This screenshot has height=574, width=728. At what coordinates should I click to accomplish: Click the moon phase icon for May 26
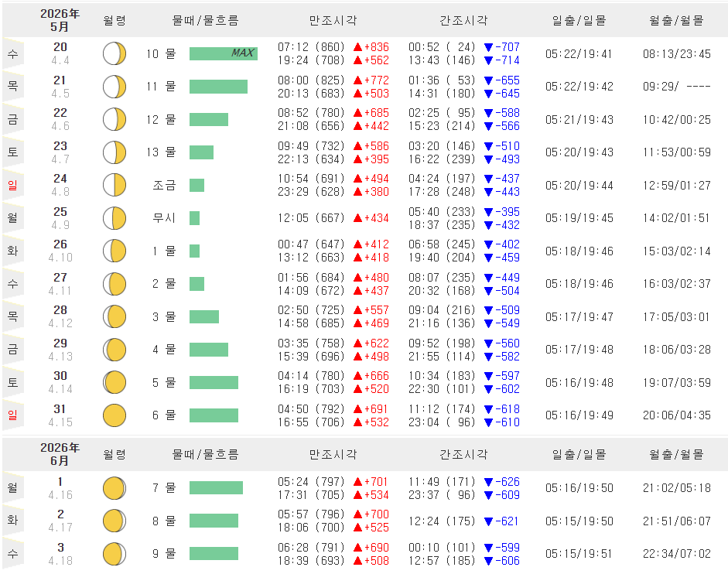[114, 251]
